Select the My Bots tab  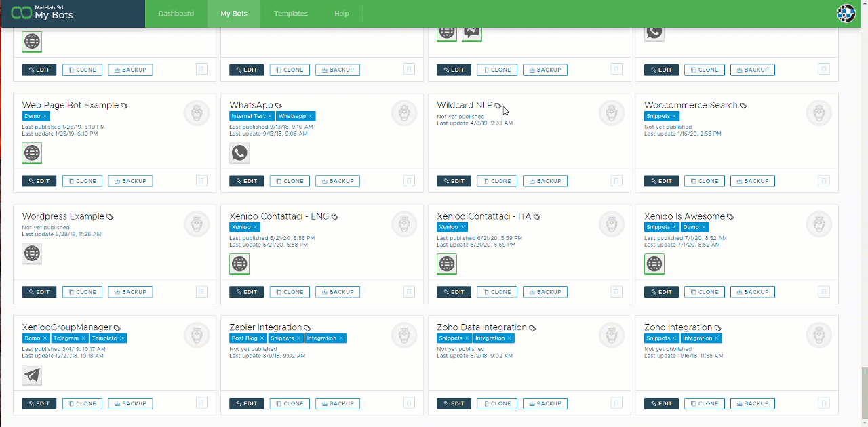tap(234, 14)
